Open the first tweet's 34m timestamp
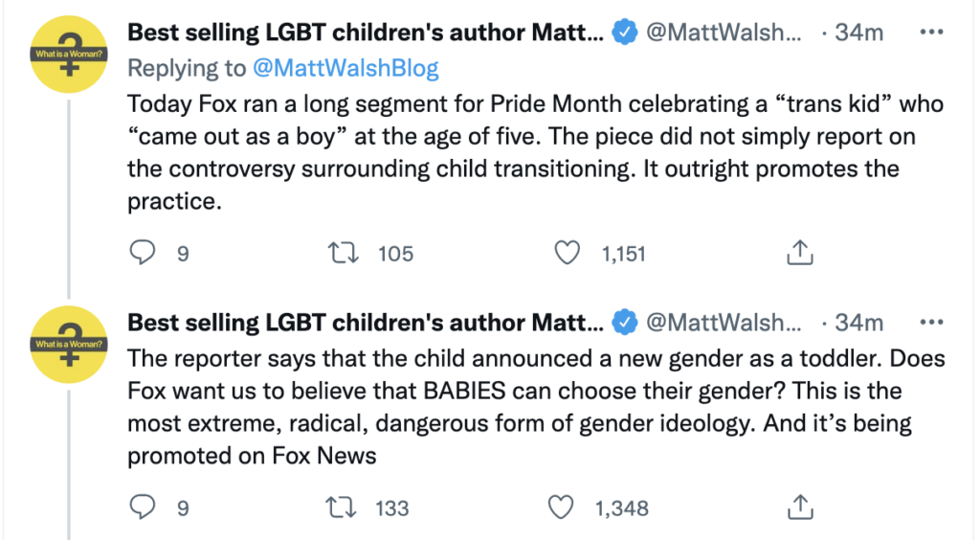The width and height of the screenshot is (980, 540). [x=858, y=33]
